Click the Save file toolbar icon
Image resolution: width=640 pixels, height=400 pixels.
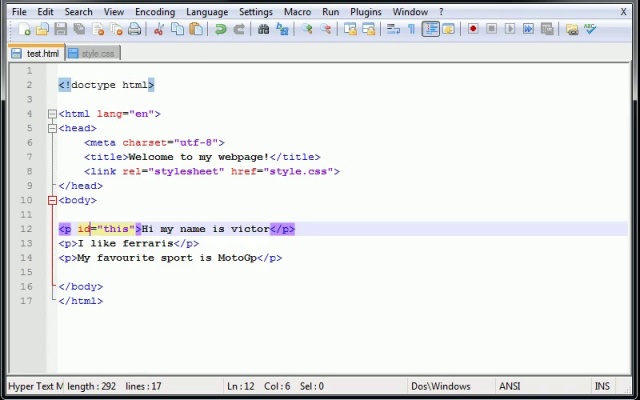point(61,30)
